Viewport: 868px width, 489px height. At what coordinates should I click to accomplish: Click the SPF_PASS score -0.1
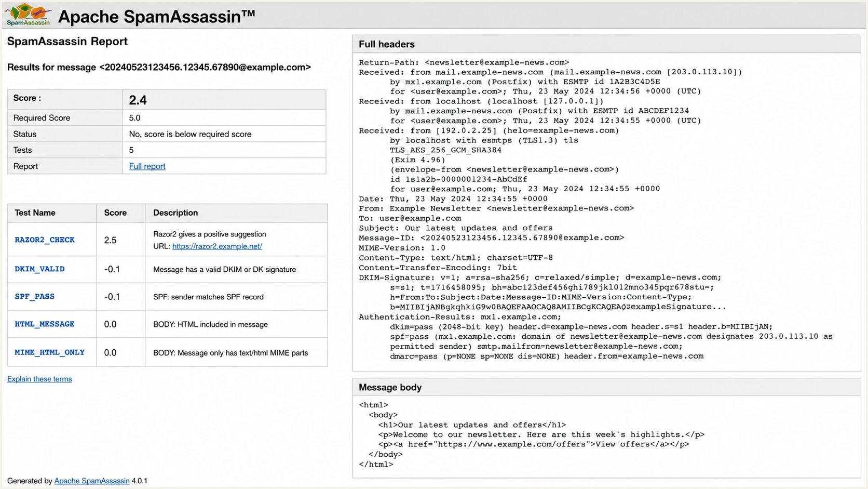point(112,297)
